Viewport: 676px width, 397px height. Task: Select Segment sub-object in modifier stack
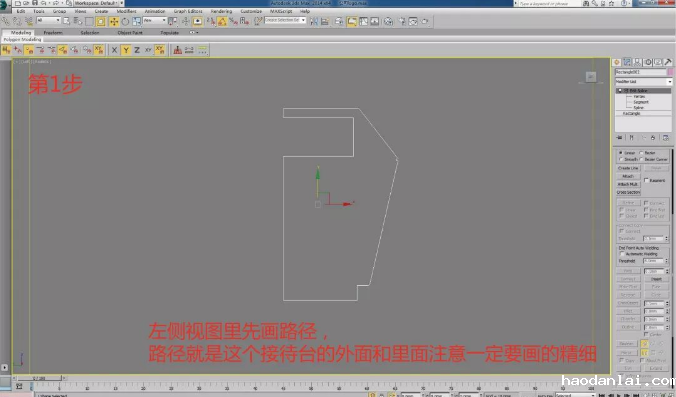point(641,102)
